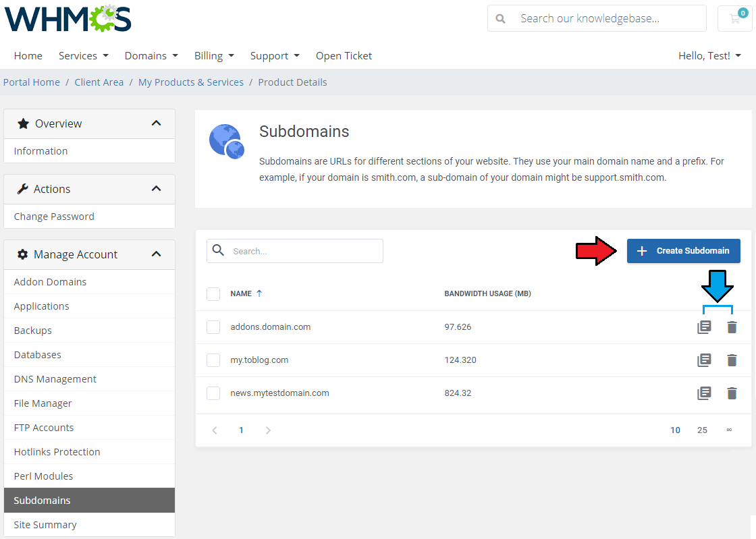Open FTP Accounts in sidebar
This screenshot has height=539, width=756.
[89, 428]
